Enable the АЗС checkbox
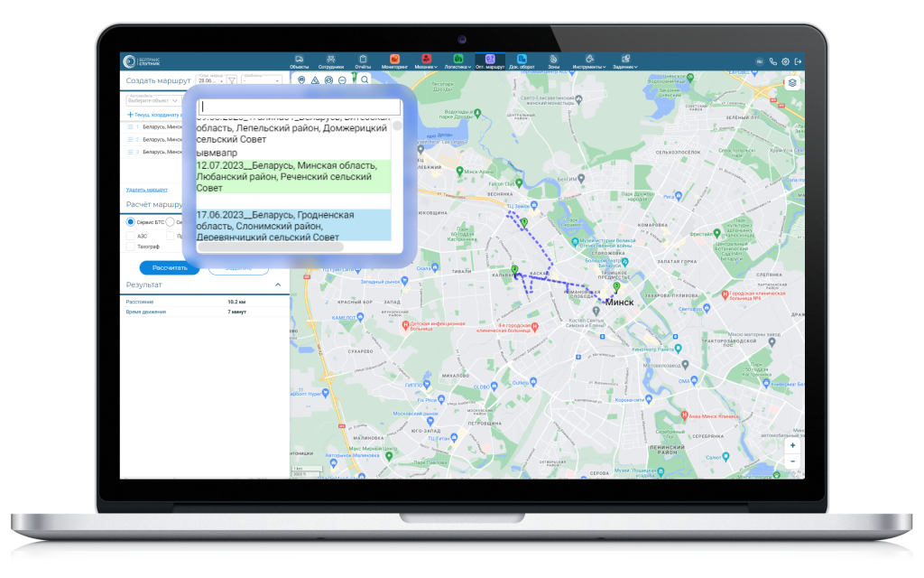This screenshot has width=924, height=578. [131, 235]
